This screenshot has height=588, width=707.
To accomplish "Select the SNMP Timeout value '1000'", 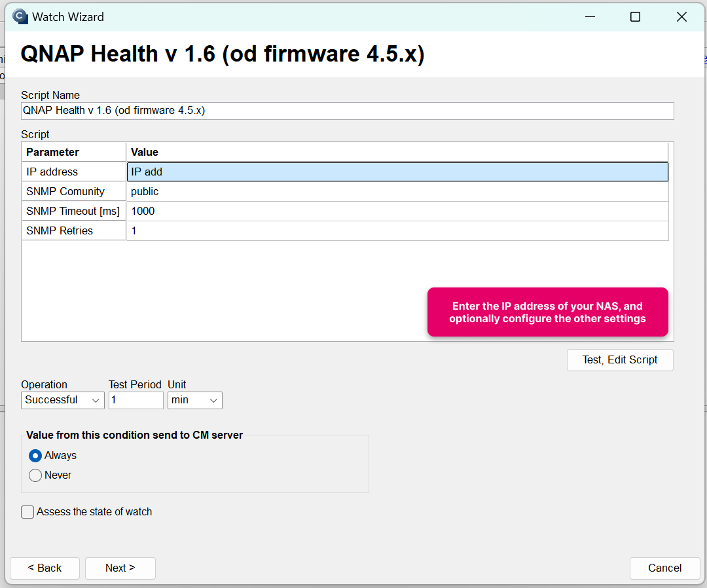I will [397, 211].
